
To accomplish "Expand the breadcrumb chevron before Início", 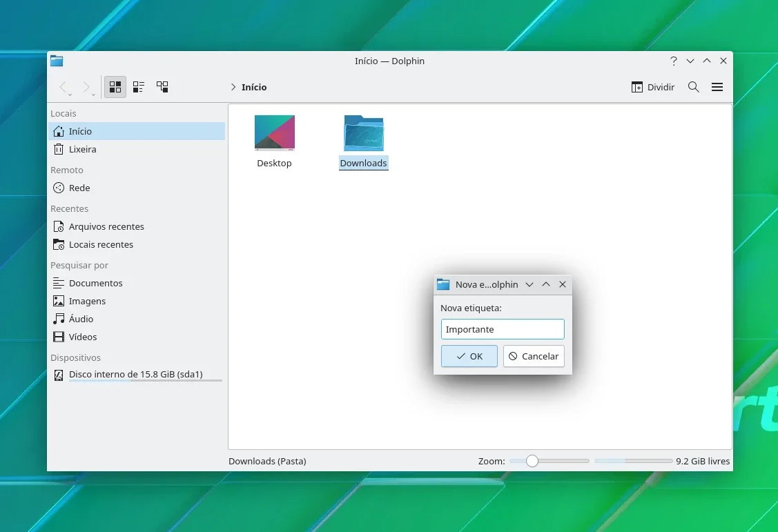I will click(233, 87).
